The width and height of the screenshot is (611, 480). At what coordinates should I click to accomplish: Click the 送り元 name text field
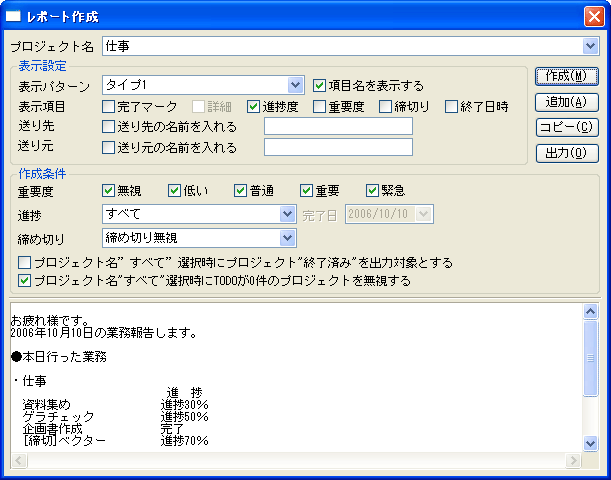338,147
